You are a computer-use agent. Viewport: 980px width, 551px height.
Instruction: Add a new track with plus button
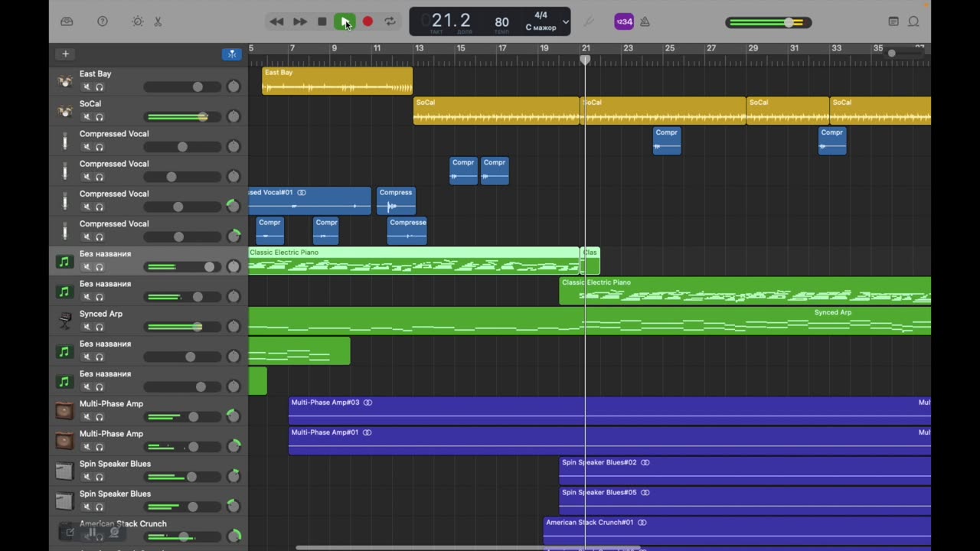[65, 54]
